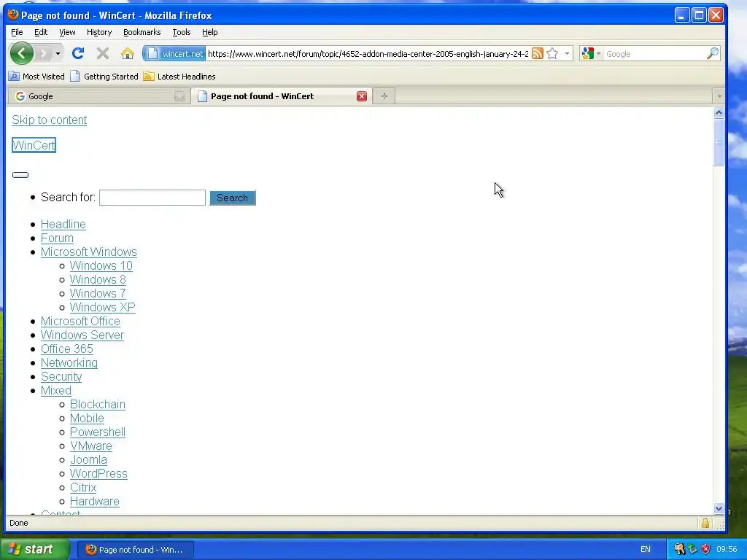Open the Windows 8 link

click(x=98, y=279)
